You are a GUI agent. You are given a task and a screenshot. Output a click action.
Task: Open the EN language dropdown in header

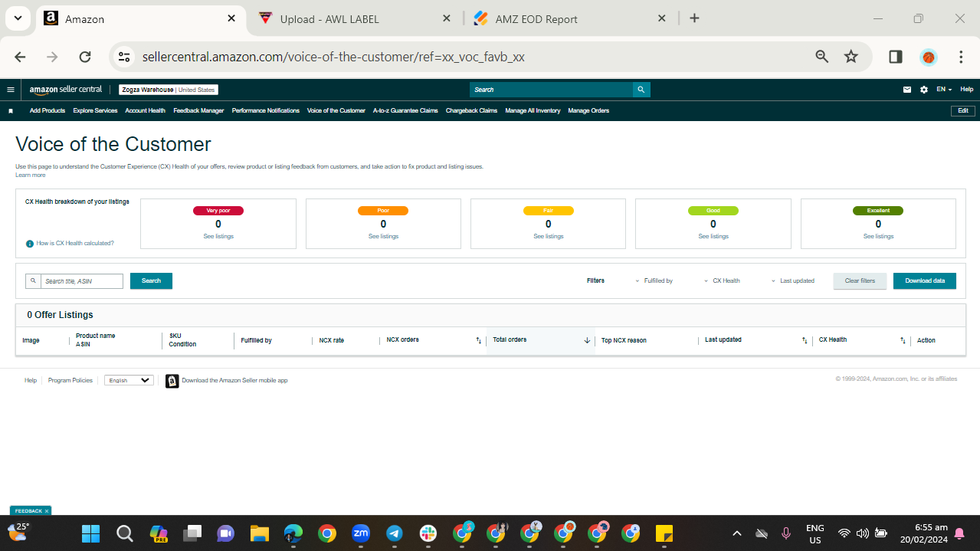pos(944,90)
